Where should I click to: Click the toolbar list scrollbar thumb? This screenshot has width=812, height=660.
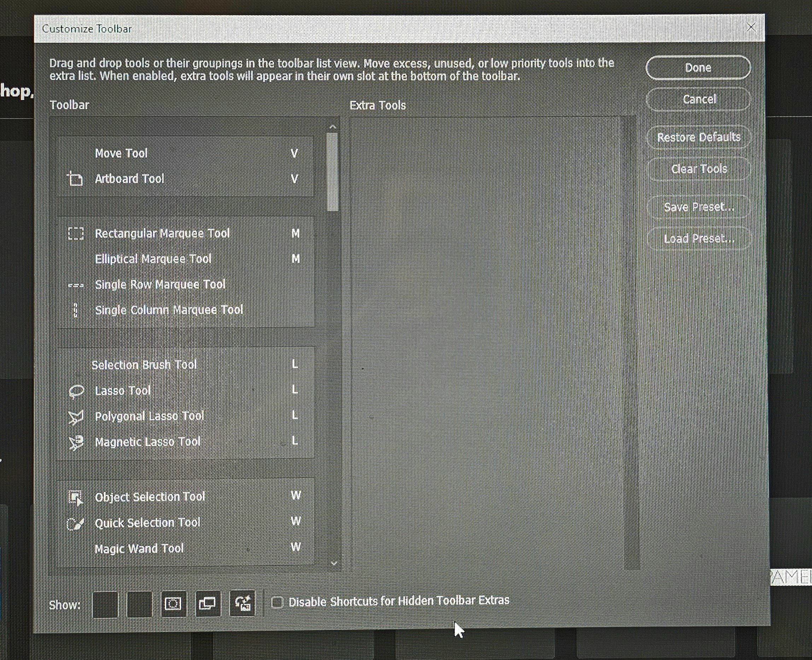(332, 171)
